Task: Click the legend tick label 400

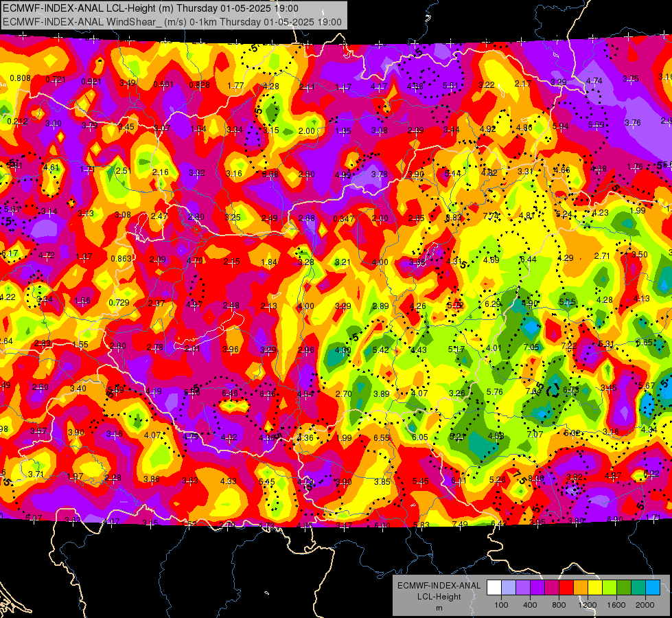Action: click(x=530, y=605)
